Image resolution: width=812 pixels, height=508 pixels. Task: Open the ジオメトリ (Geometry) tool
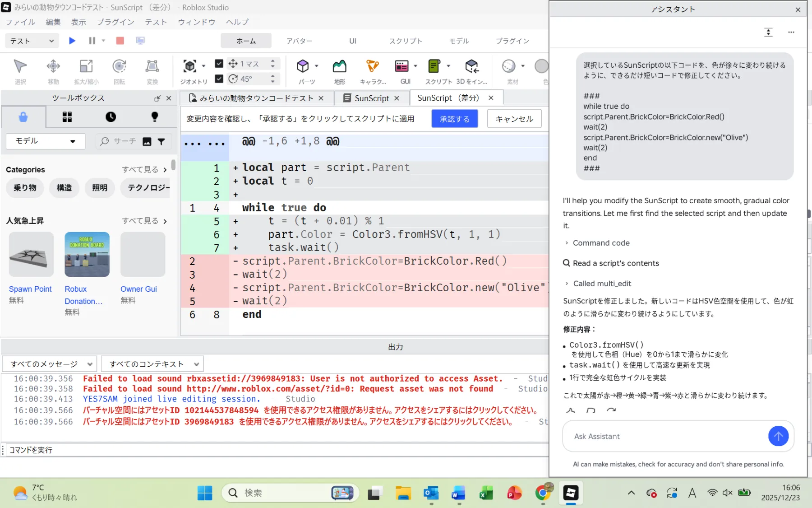pyautogui.click(x=190, y=66)
